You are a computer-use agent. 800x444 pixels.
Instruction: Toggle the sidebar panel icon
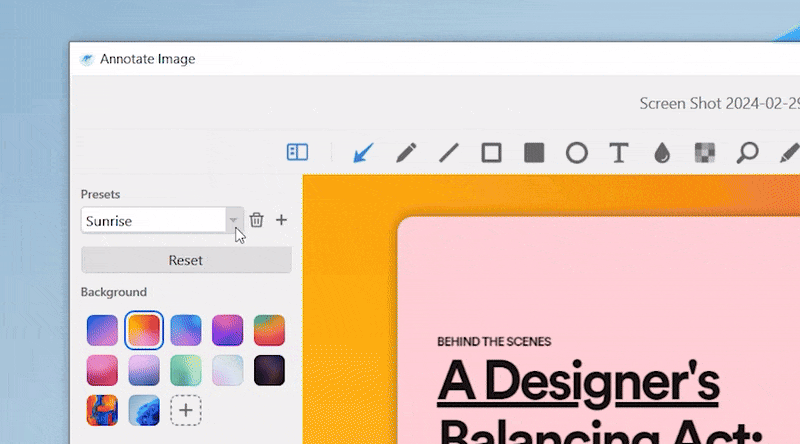point(297,152)
